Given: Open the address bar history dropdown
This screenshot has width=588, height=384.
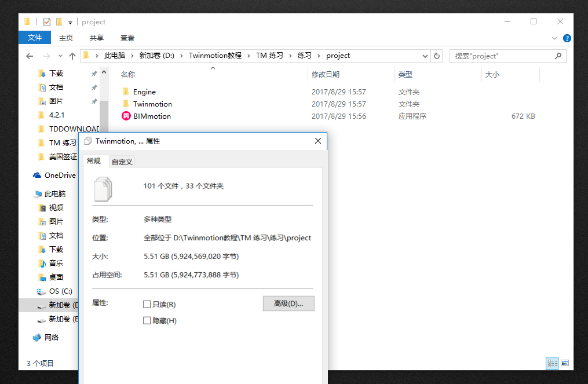Looking at the screenshot, I should (x=425, y=56).
